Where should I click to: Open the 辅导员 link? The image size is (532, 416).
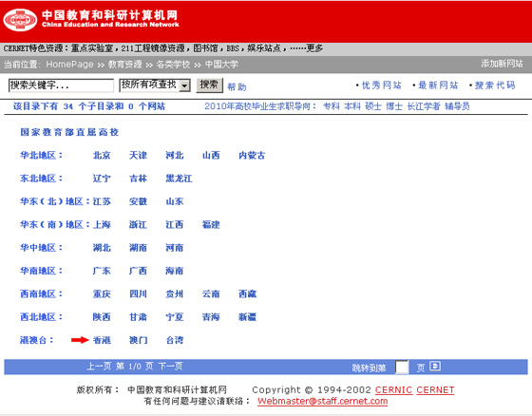457,106
